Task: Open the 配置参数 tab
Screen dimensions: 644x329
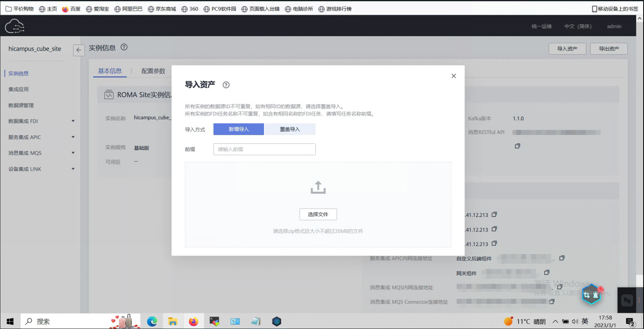Action: (x=153, y=71)
